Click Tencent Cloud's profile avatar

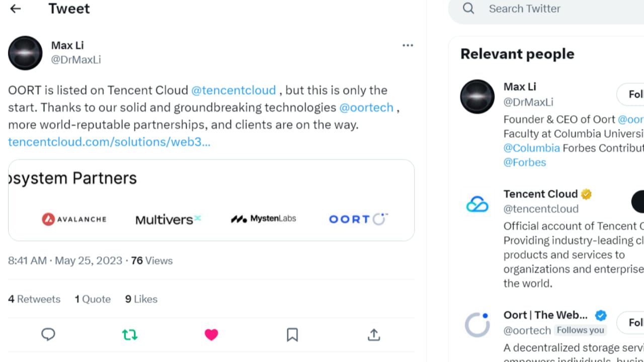pos(477,204)
